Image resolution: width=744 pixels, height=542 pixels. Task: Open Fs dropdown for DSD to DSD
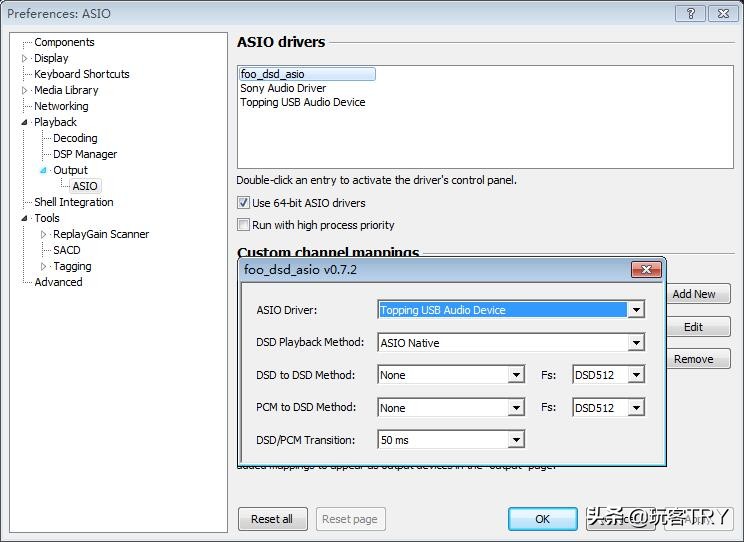click(636, 375)
